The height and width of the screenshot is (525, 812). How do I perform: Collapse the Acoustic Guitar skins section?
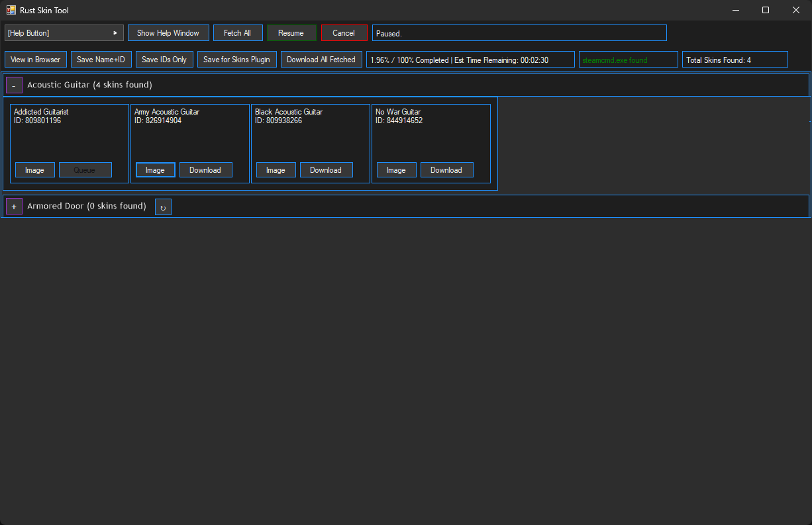(14, 85)
